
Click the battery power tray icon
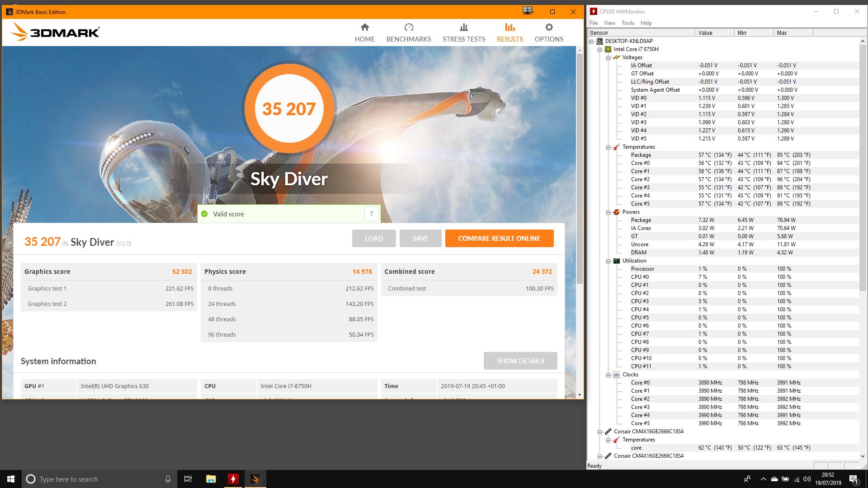point(785,479)
